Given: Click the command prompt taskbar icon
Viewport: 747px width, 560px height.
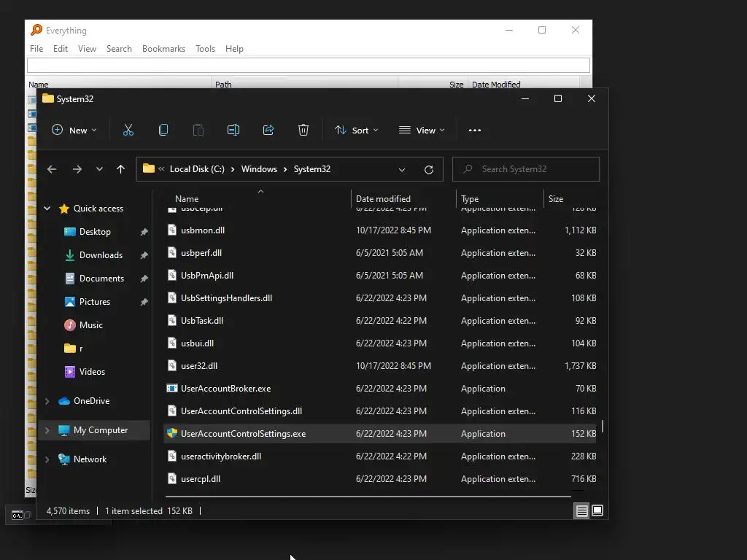Looking at the screenshot, I should (18, 516).
